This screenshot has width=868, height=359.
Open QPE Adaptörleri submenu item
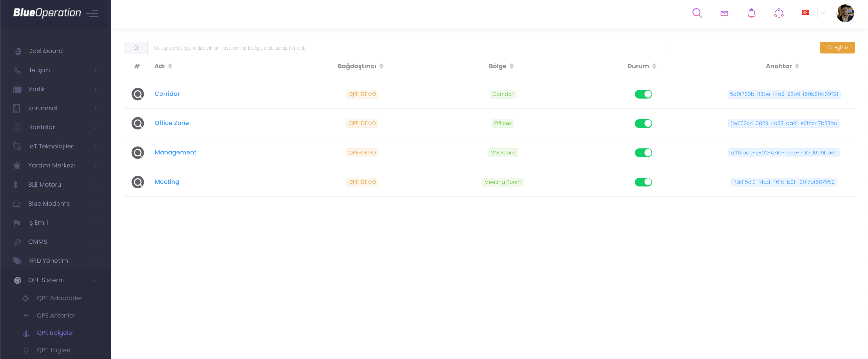60,298
